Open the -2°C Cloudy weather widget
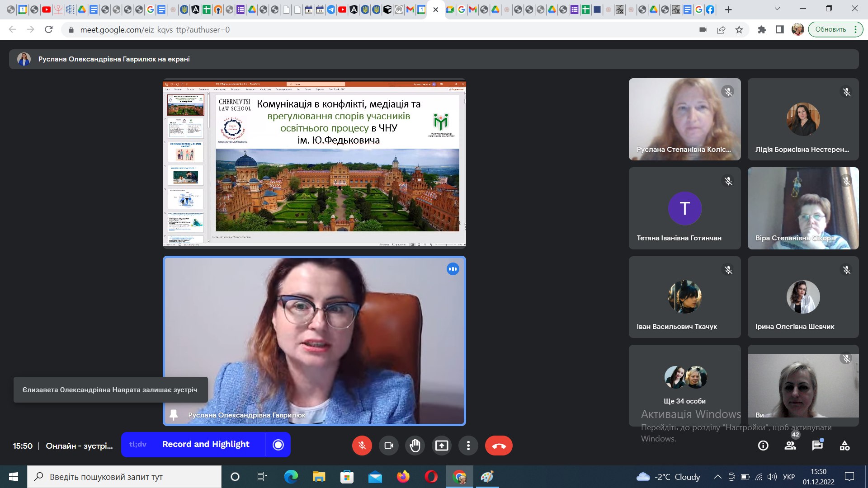The height and width of the screenshot is (488, 868). (668, 477)
